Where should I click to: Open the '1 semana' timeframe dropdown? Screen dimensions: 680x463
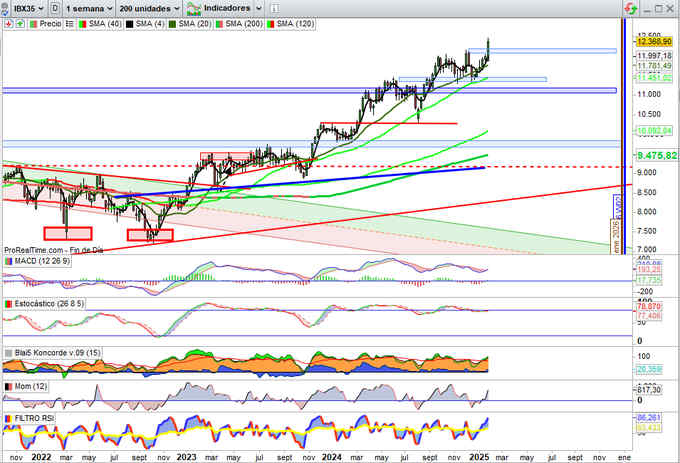88,7
